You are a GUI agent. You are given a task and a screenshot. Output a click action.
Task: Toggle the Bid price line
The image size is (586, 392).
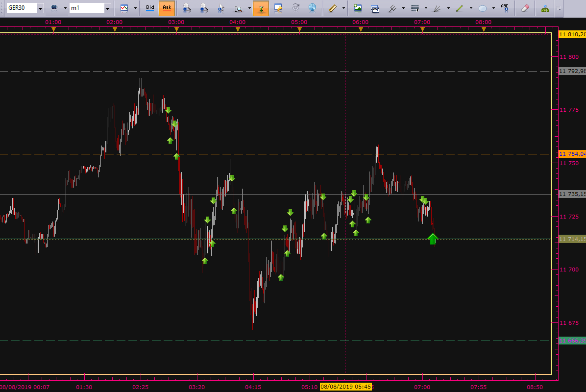tap(150, 8)
